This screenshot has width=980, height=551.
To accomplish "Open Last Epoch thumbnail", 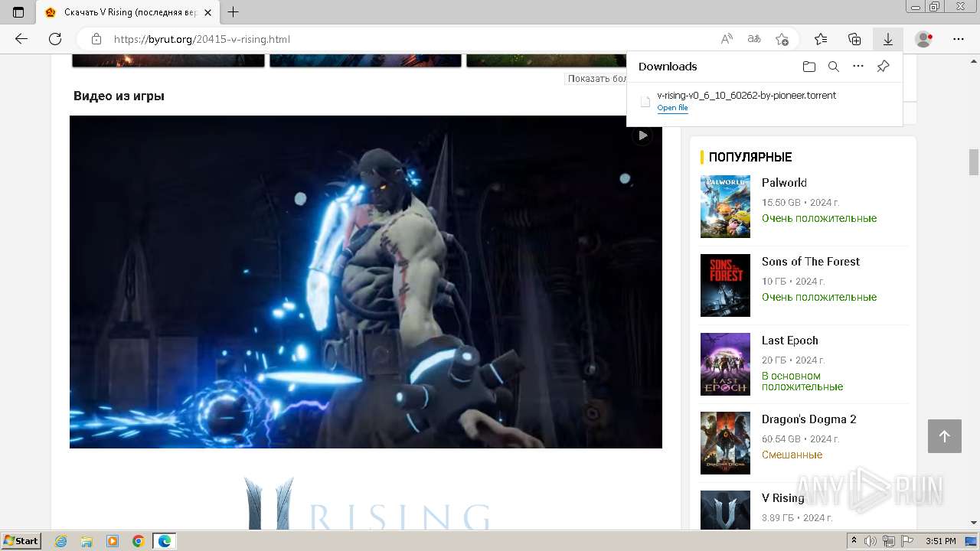I will coord(725,364).
